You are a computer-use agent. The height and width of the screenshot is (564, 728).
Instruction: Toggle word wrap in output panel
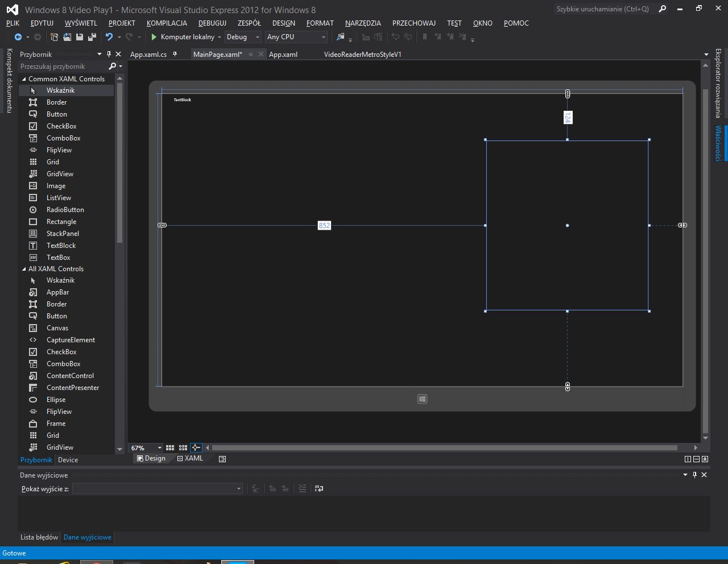coord(319,488)
